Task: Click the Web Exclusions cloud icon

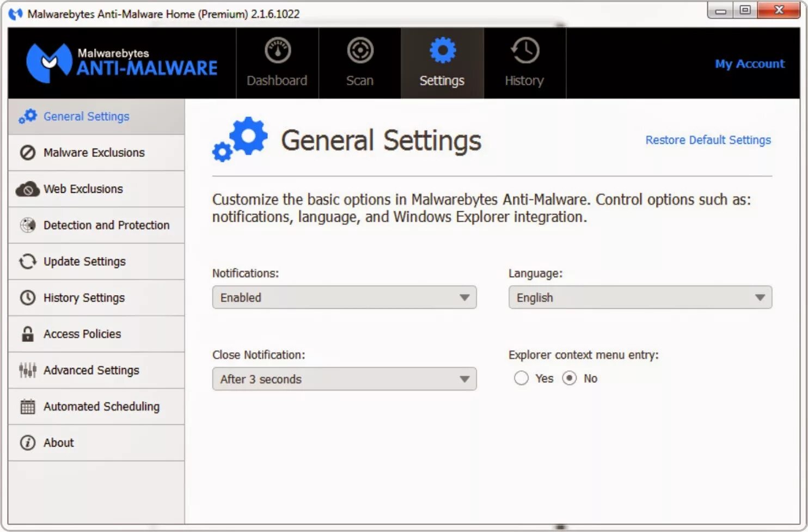Action: click(x=28, y=189)
